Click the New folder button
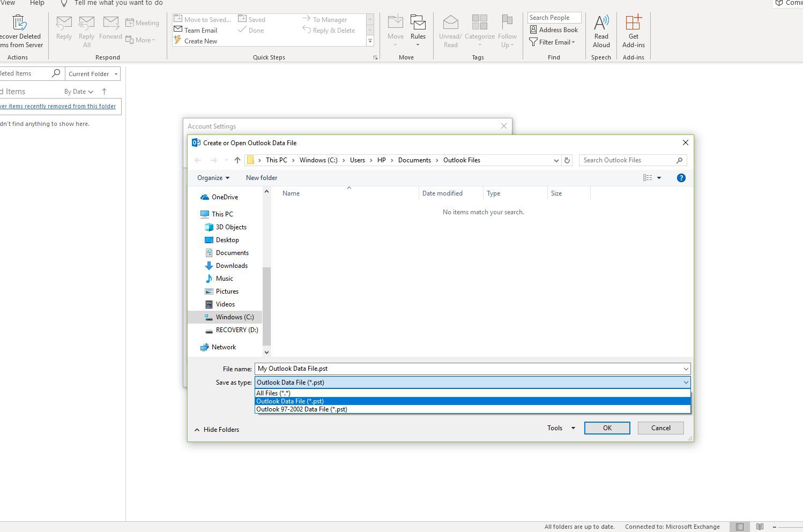 (x=262, y=178)
